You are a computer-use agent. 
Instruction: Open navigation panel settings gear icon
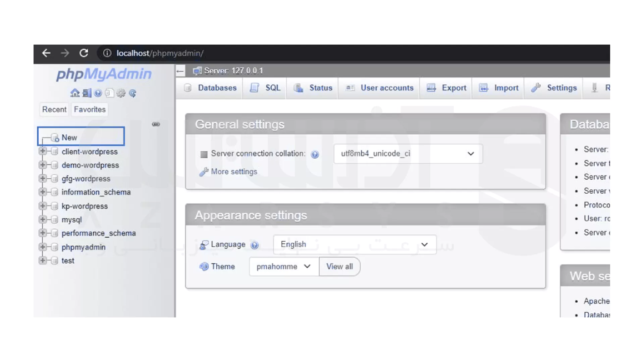(x=121, y=93)
